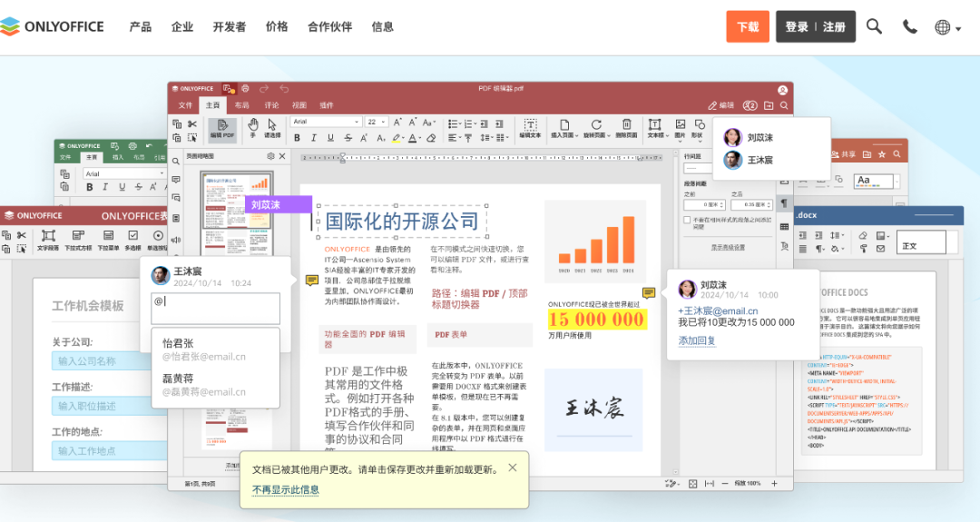This screenshot has height=522, width=980.
Task: Click the phone contact icon in header
Action: pyautogui.click(x=909, y=26)
